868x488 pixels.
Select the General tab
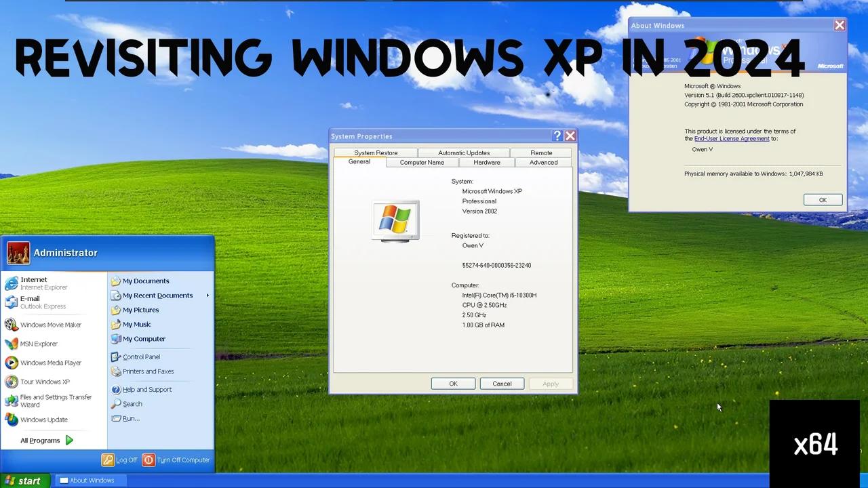(x=359, y=162)
